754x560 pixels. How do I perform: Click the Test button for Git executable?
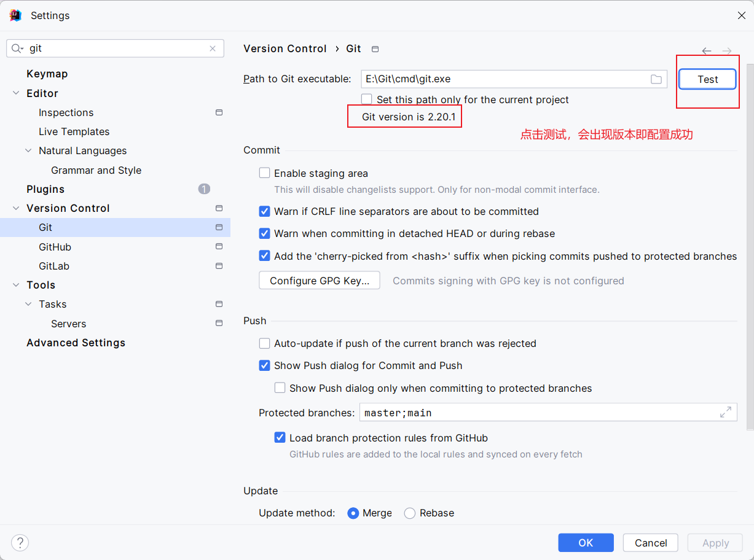point(707,79)
